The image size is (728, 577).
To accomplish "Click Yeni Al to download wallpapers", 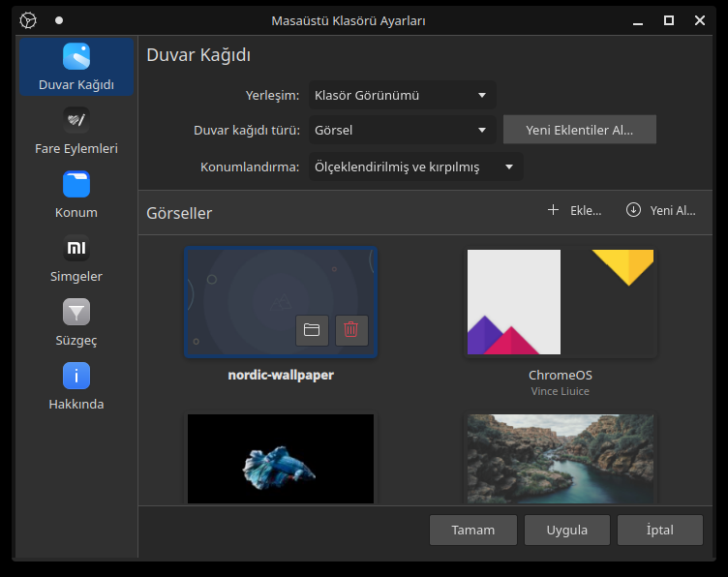I will coord(661,210).
